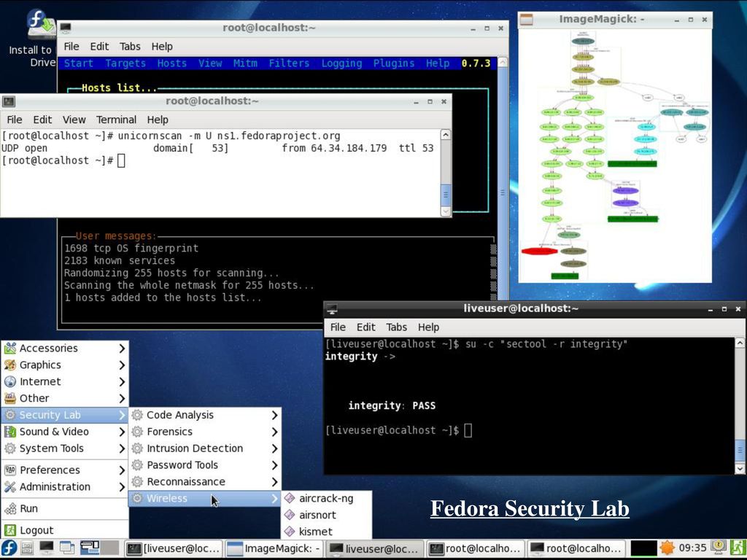The image size is (747, 560).
Task: Expand the Forensics submenu arrow
Action: [x=274, y=432]
